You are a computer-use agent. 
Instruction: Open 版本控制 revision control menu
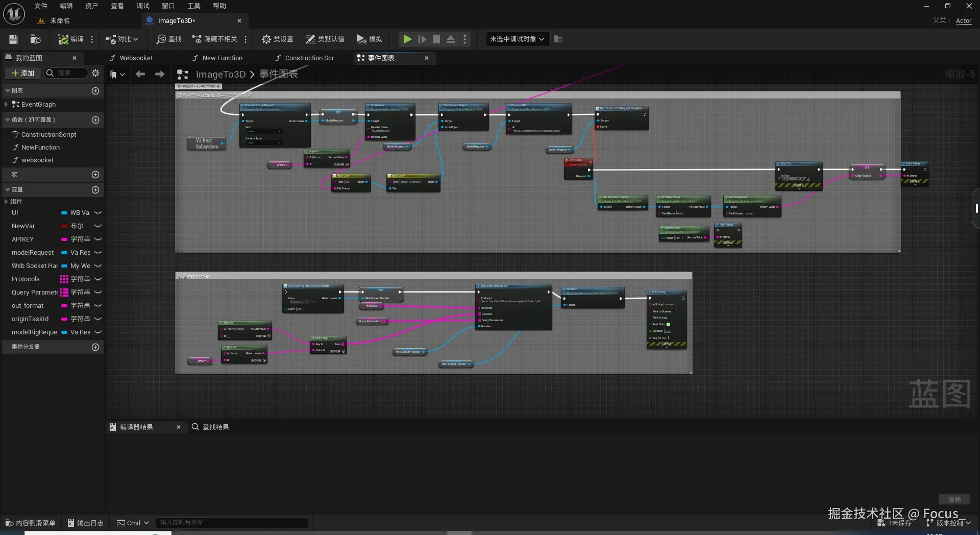(948, 523)
